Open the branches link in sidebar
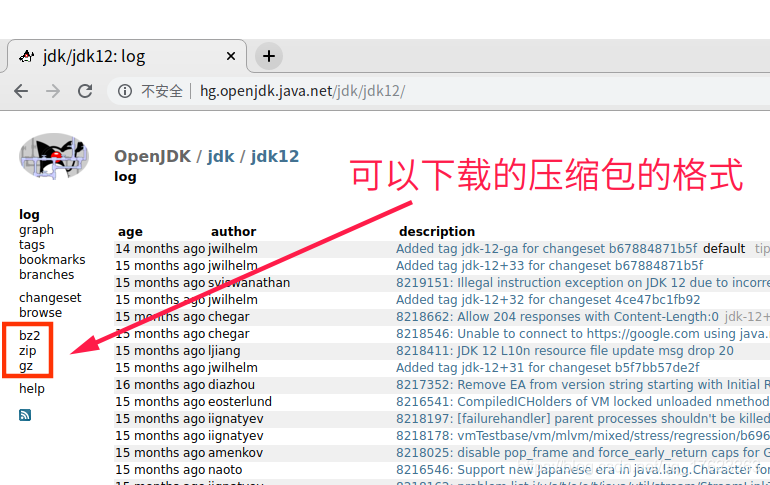 tap(47, 274)
